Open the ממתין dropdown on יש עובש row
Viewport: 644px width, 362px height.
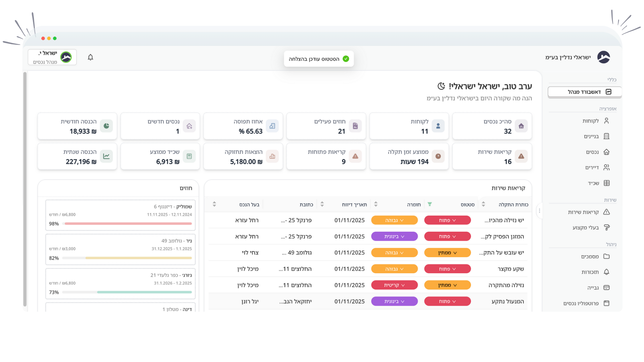click(447, 252)
